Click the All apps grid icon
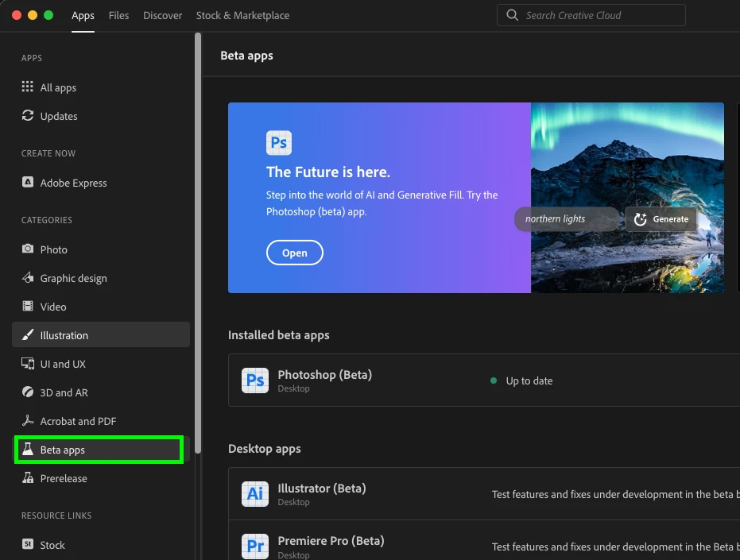Image resolution: width=740 pixels, height=560 pixels. pyautogui.click(x=27, y=87)
